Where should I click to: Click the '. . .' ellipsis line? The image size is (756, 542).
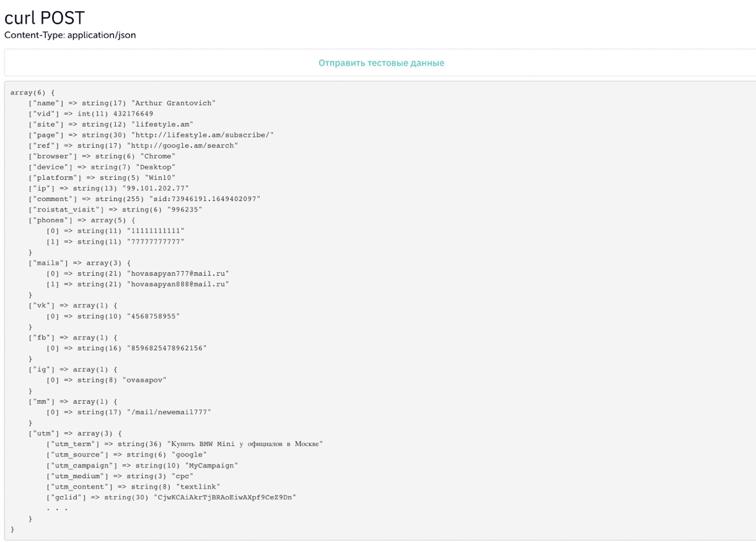pos(57,509)
